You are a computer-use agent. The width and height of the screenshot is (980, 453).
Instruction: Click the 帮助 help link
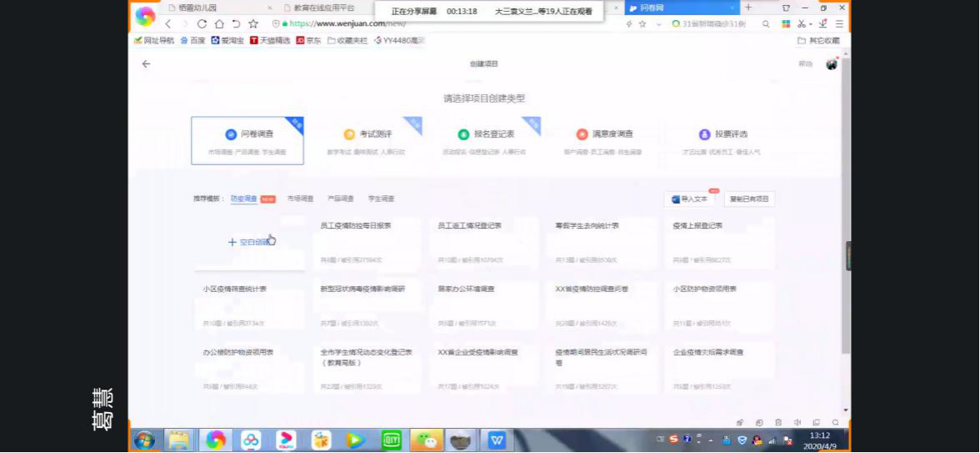806,63
